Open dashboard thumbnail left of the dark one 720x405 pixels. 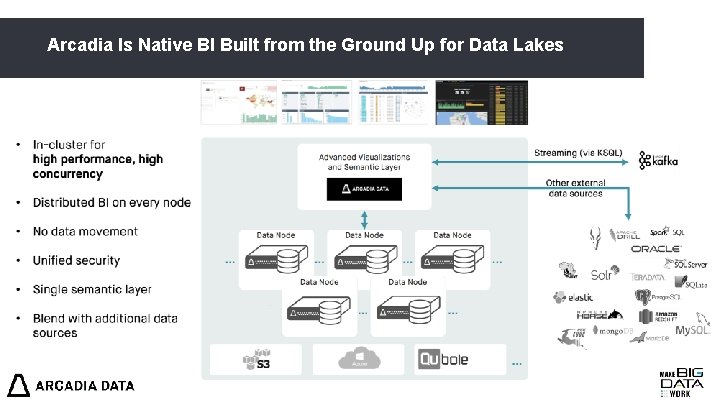tap(394, 102)
